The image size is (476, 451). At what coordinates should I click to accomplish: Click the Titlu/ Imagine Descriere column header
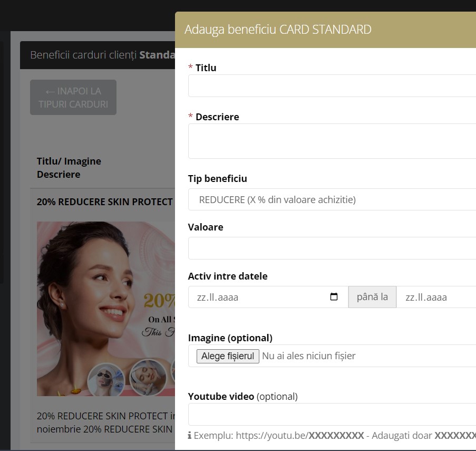point(69,168)
